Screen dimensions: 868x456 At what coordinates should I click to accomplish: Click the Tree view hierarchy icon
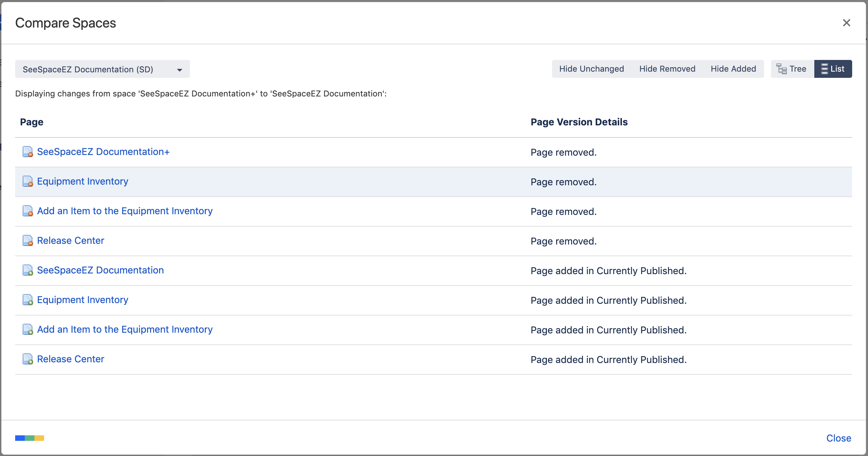[781, 69]
